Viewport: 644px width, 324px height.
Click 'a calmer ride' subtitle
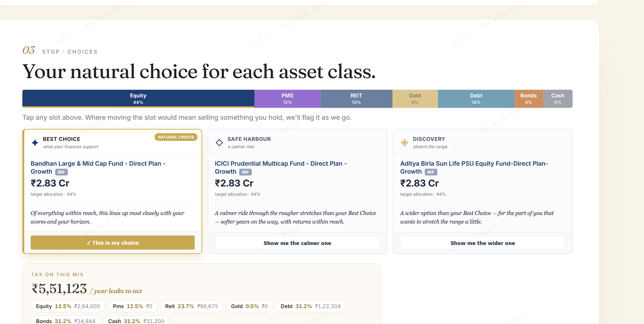point(241,147)
